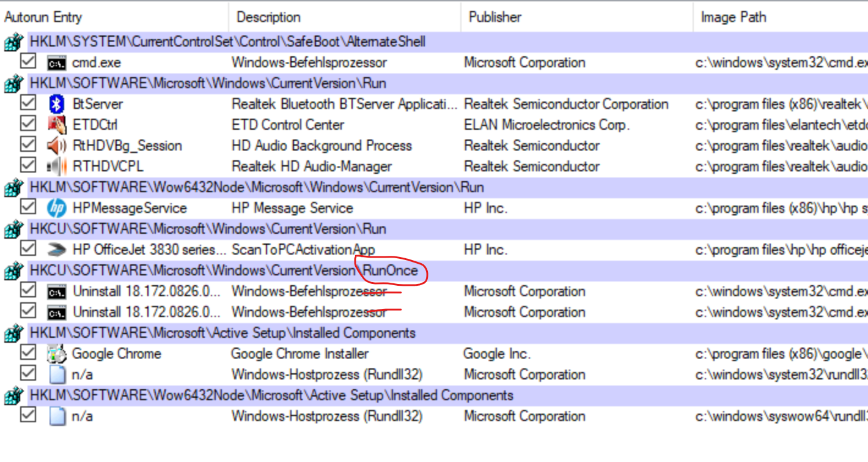Click the 'HD Audio Background Process' description
The height and width of the screenshot is (462, 868).
click(322, 146)
